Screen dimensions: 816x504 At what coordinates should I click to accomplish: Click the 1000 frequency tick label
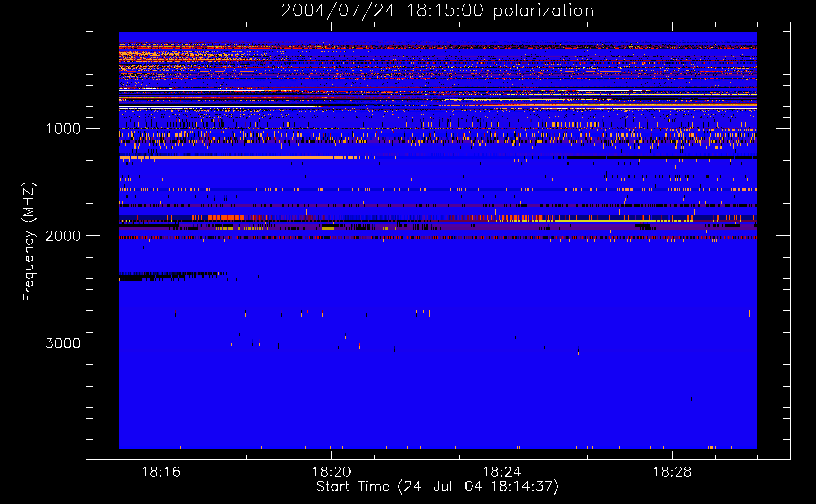pyautogui.click(x=64, y=129)
